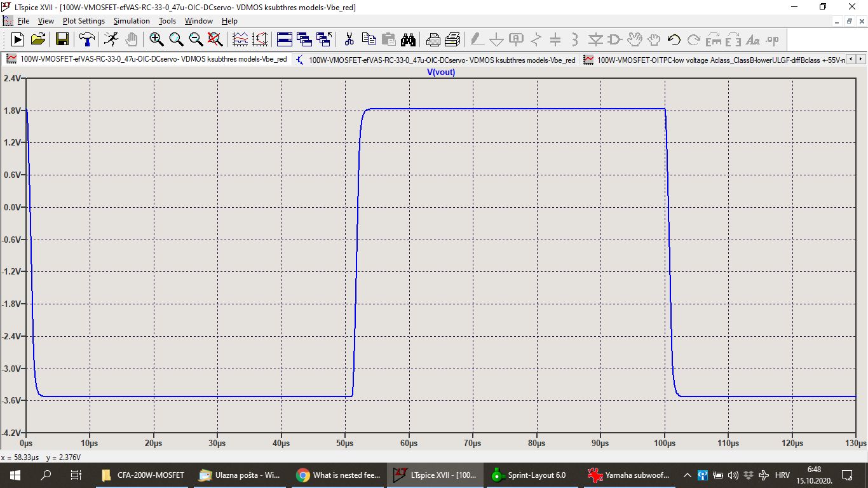This screenshot has height=488, width=868.
Task: Switch to the second schematic tab
Action: click(x=436, y=60)
